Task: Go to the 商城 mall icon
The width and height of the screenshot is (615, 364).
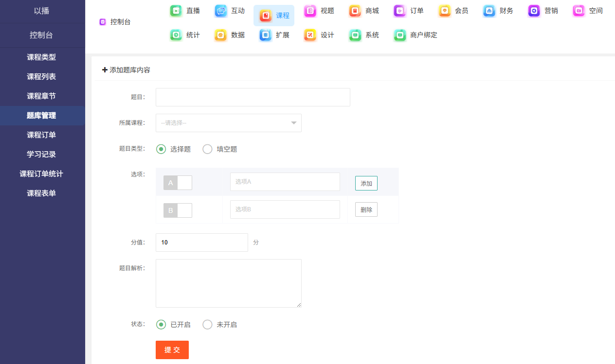Action: click(355, 11)
